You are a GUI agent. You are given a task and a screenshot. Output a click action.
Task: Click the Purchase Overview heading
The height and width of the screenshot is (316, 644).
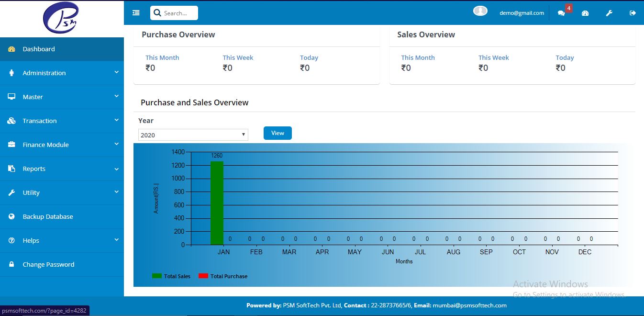(178, 34)
